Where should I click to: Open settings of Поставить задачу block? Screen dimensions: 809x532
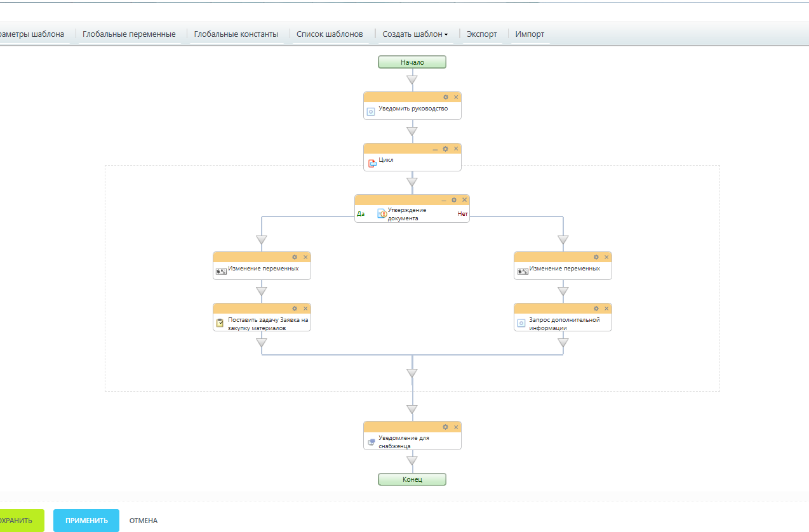295,309
